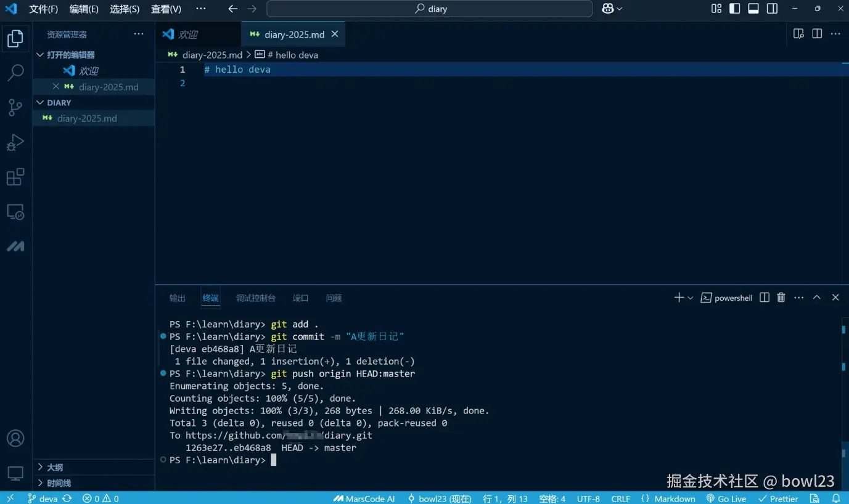Image resolution: width=849 pixels, height=504 pixels.
Task: Open the MarsCode AI sidebar icon
Action: [15, 246]
